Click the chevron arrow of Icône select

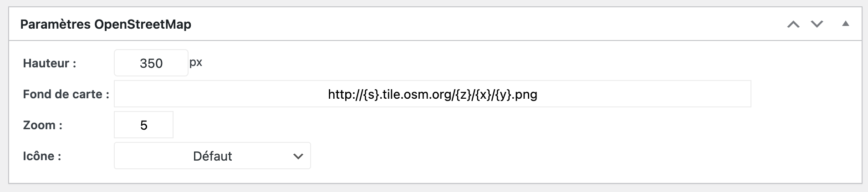pyautogui.click(x=298, y=156)
